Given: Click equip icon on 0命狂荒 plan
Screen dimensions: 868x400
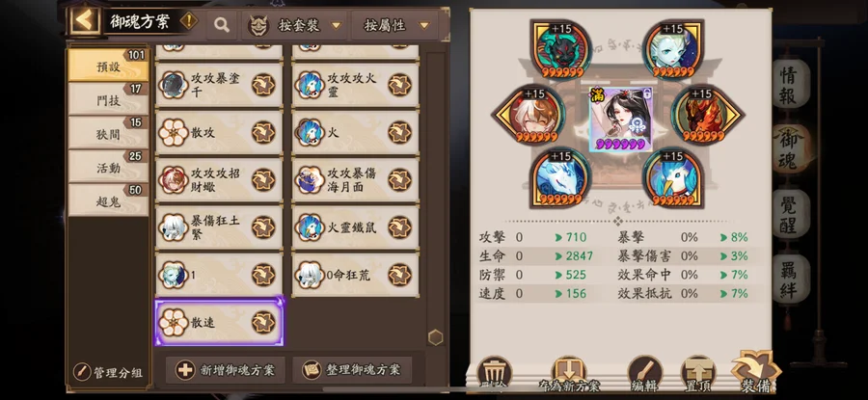Looking at the screenshot, I should tap(399, 275).
